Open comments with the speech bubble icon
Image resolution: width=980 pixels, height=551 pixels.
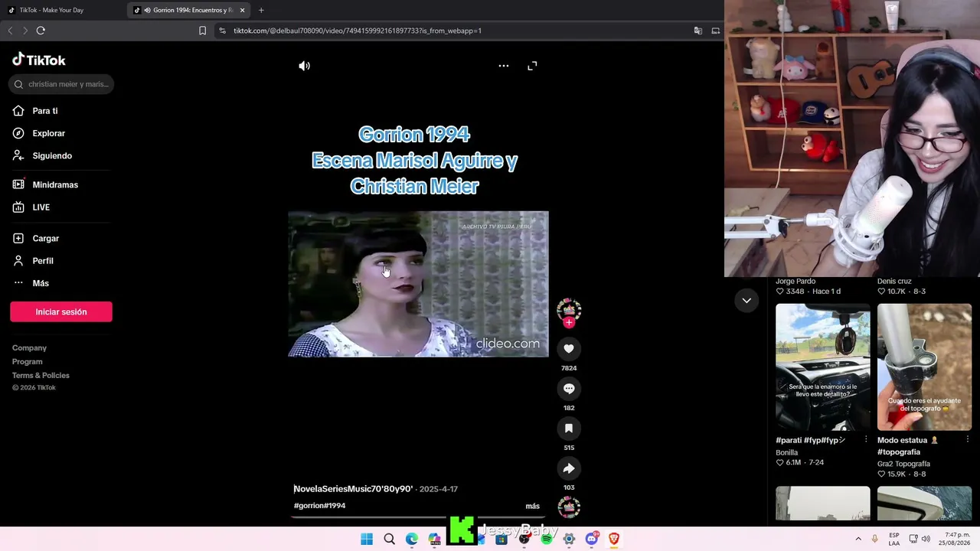tap(569, 389)
